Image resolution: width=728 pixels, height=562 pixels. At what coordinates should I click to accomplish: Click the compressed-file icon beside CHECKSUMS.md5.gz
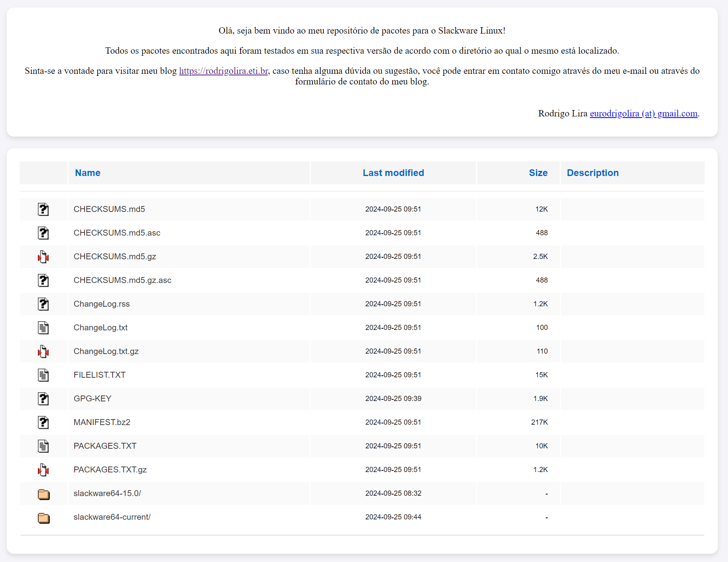tap(43, 257)
